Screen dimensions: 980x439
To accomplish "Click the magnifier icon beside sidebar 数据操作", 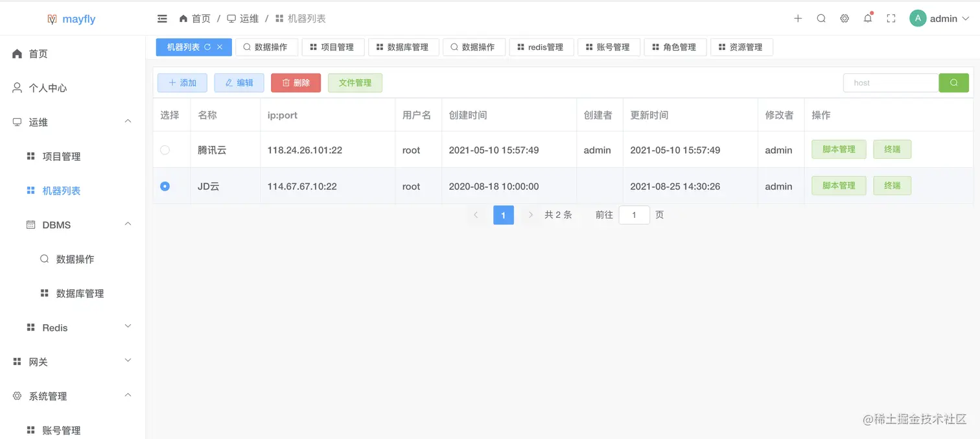I will point(44,259).
